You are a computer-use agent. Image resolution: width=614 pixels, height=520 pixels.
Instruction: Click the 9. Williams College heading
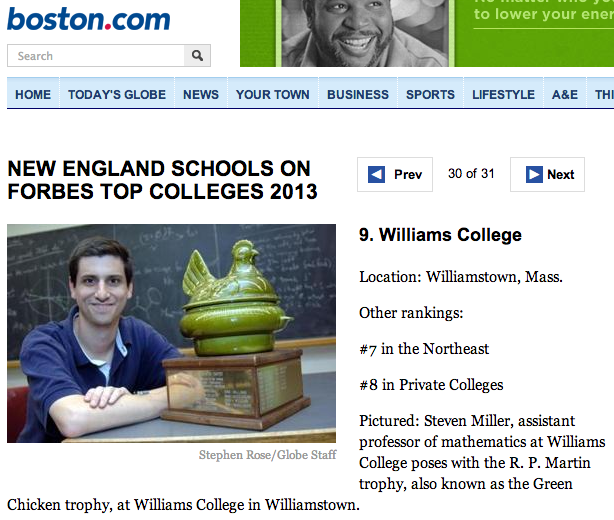[440, 235]
